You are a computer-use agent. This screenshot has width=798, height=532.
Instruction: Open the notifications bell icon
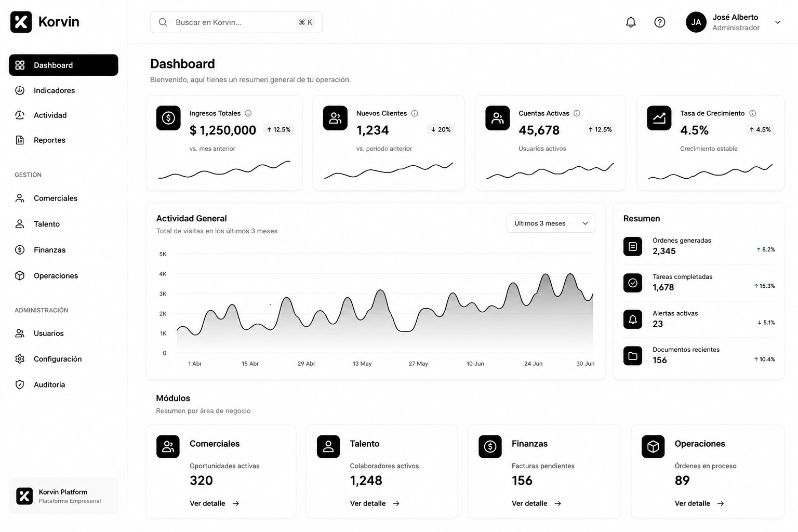(631, 22)
